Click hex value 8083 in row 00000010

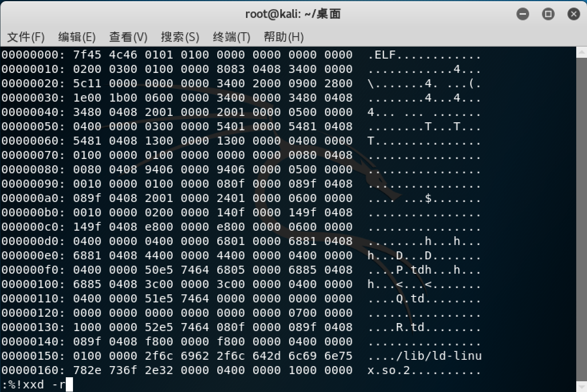pyautogui.click(x=231, y=69)
